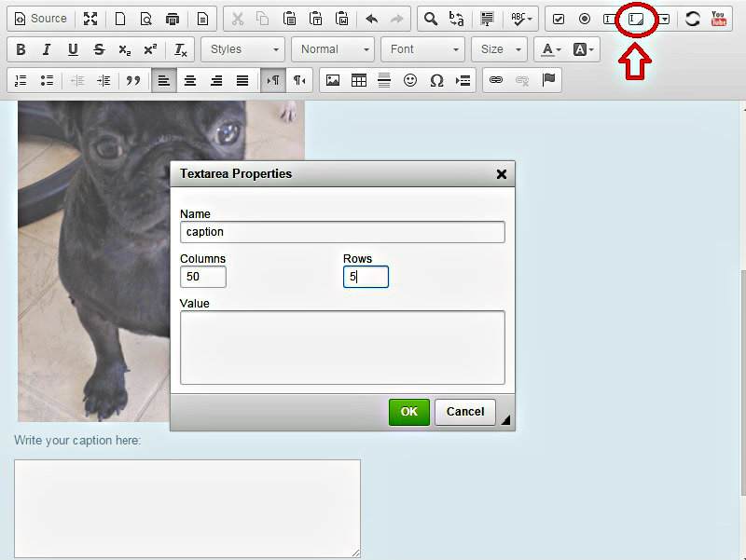Click the Remove Format icon
The image size is (746, 560).
click(181, 49)
